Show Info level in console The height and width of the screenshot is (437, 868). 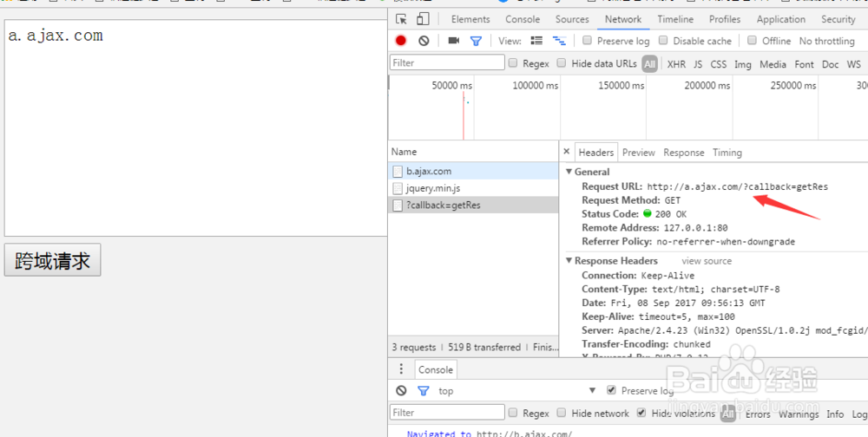click(x=835, y=414)
